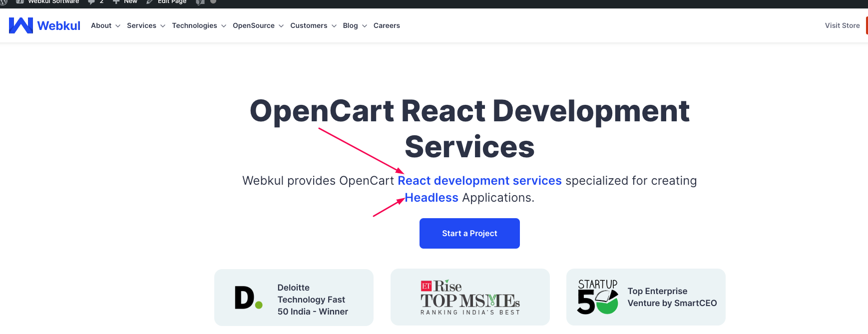Expand the Blog dropdown menu
This screenshot has height=334, width=868.
pyautogui.click(x=355, y=25)
